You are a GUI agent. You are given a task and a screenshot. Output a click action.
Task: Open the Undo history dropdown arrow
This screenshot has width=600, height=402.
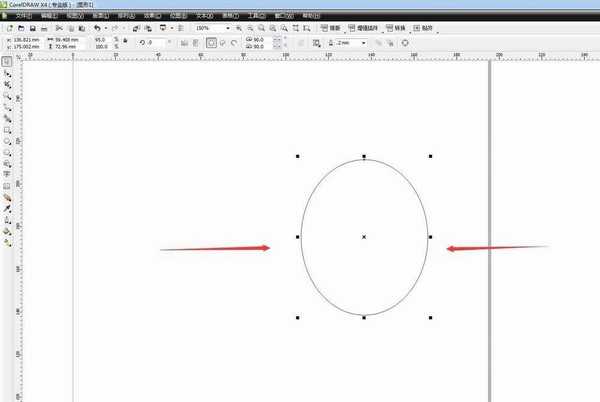(x=104, y=28)
